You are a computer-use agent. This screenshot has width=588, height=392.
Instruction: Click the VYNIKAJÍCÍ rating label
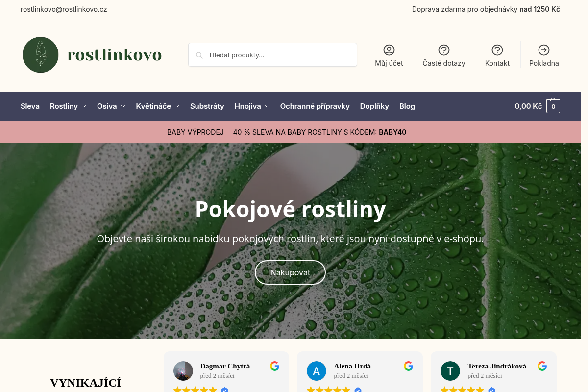[86, 383]
